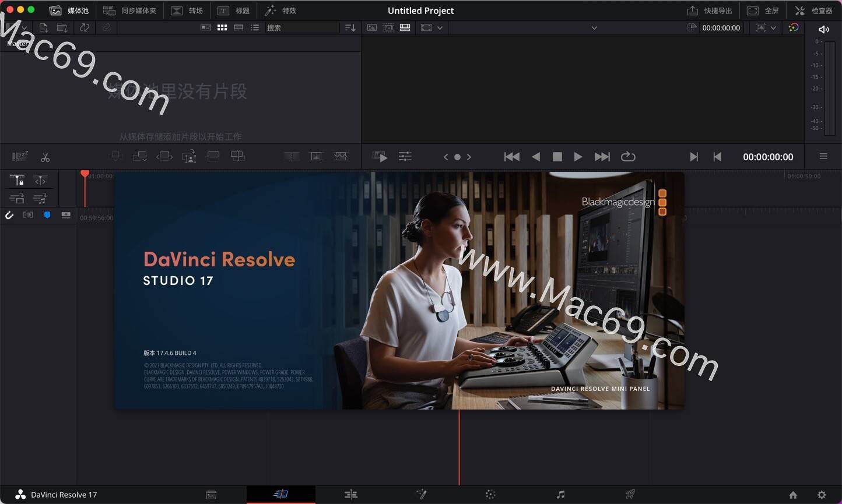Screen dimensions: 842x504
Task: Toggle lock playhead timeline mode
Action: (17, 181)
